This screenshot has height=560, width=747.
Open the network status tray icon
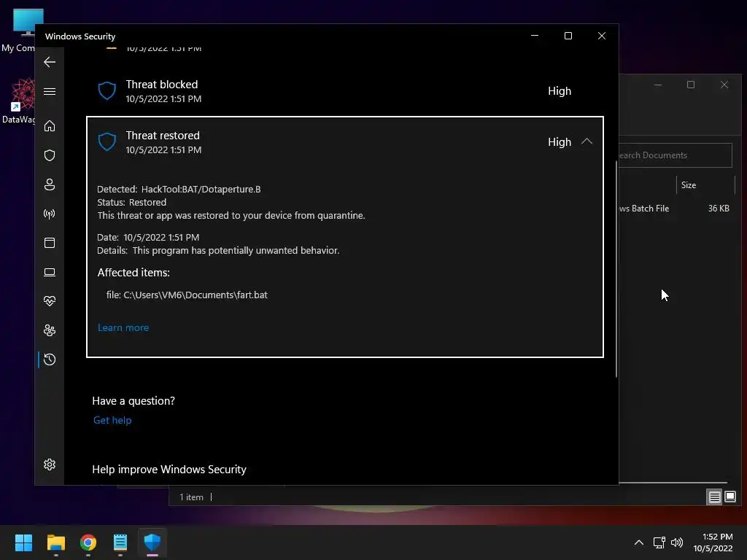pyautogui.click(x=659, y=542)
